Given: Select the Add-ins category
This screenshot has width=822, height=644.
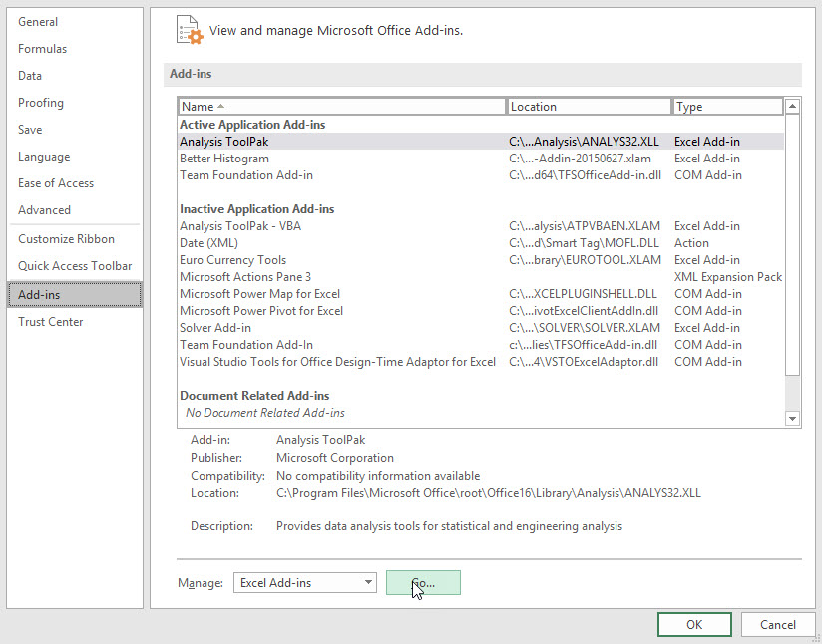Looking at the screenshot, I should click(x=75, y=294).
